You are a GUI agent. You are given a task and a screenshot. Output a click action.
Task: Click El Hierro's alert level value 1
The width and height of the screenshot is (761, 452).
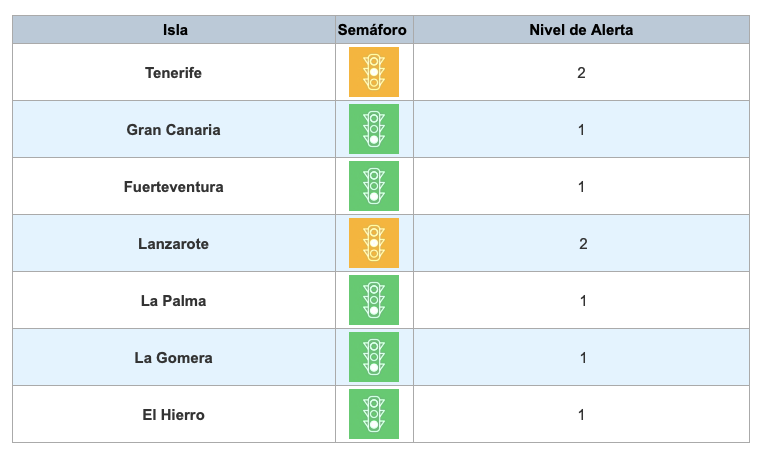pyautogui.click(x=581, y=415)
